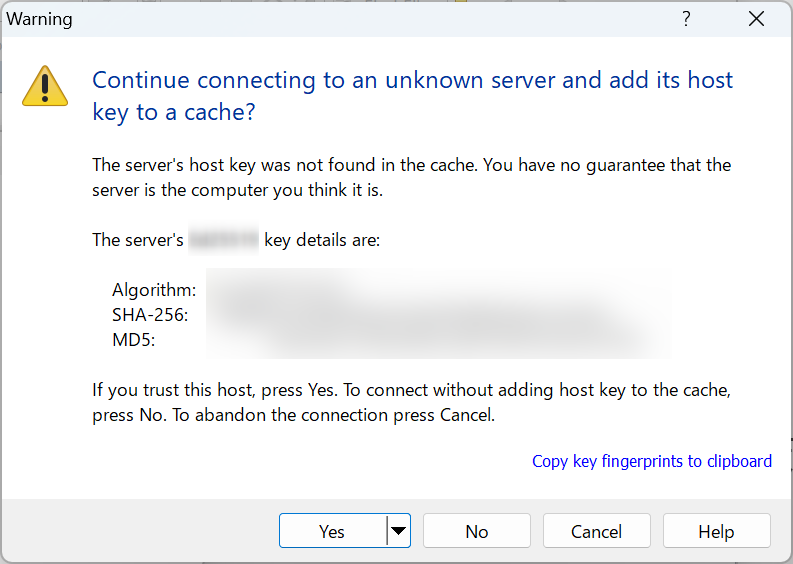Click the Warning title text
The width and height of the screenshot is (793, 564).
[39, 19]
